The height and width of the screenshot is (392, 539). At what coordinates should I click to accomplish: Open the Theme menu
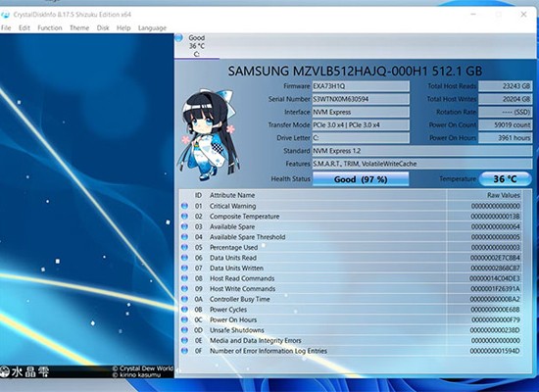[79, 27]
